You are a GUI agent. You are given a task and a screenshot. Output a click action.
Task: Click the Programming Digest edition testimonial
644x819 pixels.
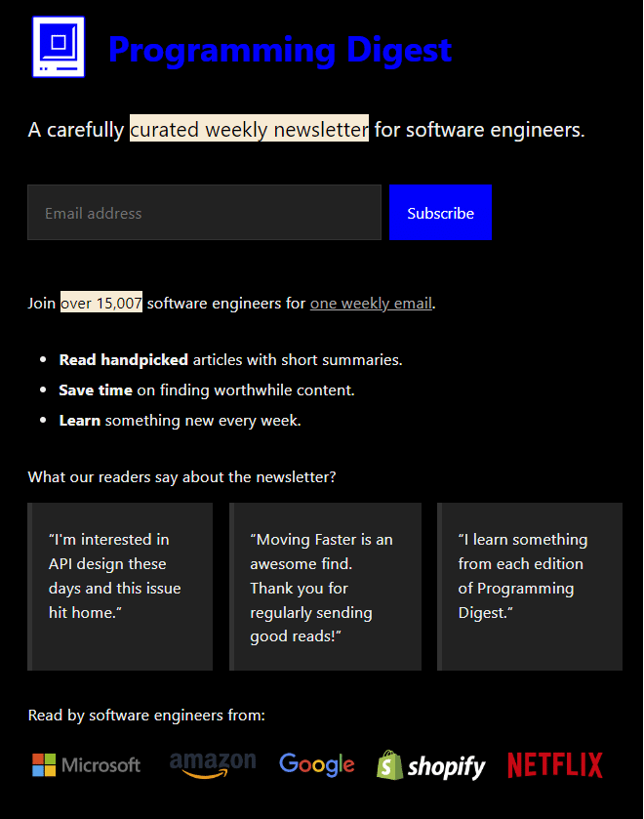[530, 586]
